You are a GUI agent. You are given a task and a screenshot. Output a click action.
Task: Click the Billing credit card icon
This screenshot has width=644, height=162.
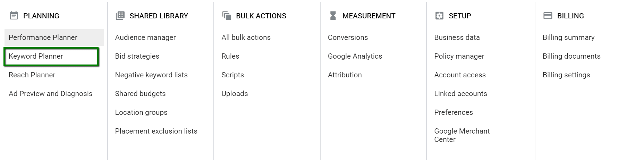pos(548,16)
